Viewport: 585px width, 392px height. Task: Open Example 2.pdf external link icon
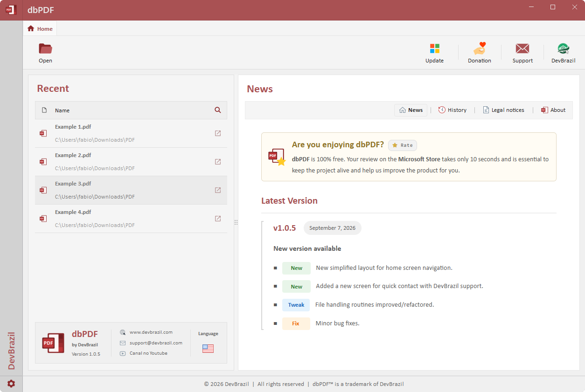218,162
